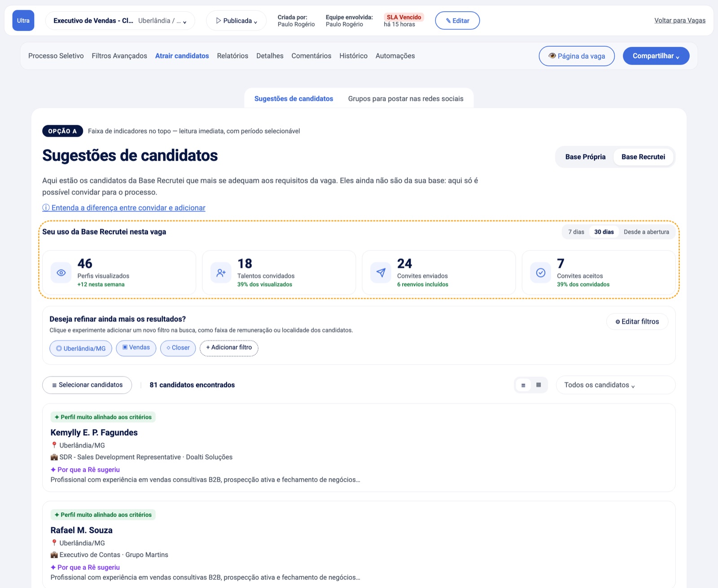Click Kemylly's Perfil muito alinhado badge
Viewport: 718px width, 588px height.
(x=103, y=417)
